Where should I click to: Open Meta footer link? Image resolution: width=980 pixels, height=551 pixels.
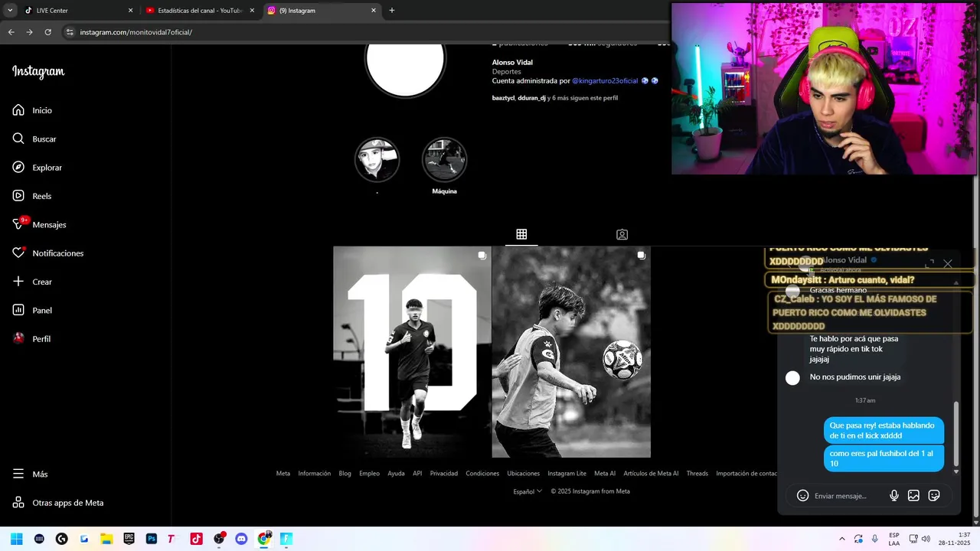(x=283, y=474)
